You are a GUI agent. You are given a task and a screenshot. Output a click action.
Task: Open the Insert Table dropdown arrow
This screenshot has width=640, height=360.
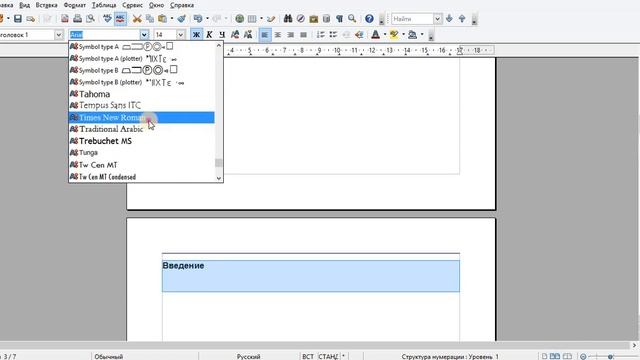(x=261, y=19)
